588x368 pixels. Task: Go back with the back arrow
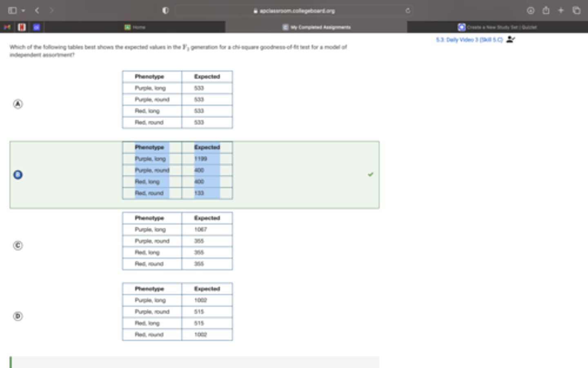click(x=37, y=11)
